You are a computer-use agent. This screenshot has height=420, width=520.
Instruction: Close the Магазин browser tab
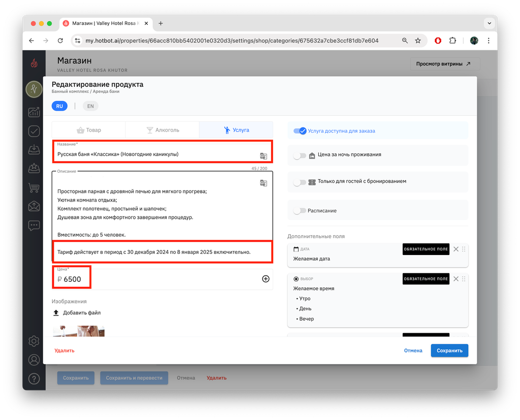pyautogui.click(x=146, y=23)
